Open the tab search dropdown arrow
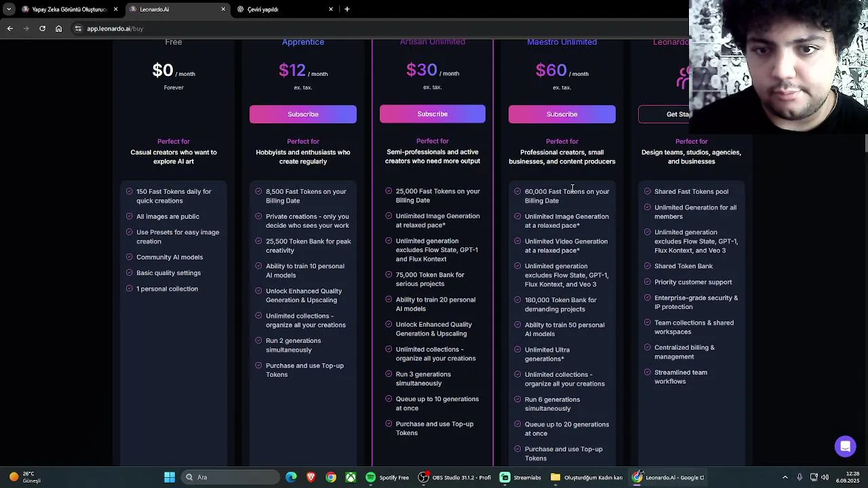The image size is (868, 488). click(x=9, y=9)
